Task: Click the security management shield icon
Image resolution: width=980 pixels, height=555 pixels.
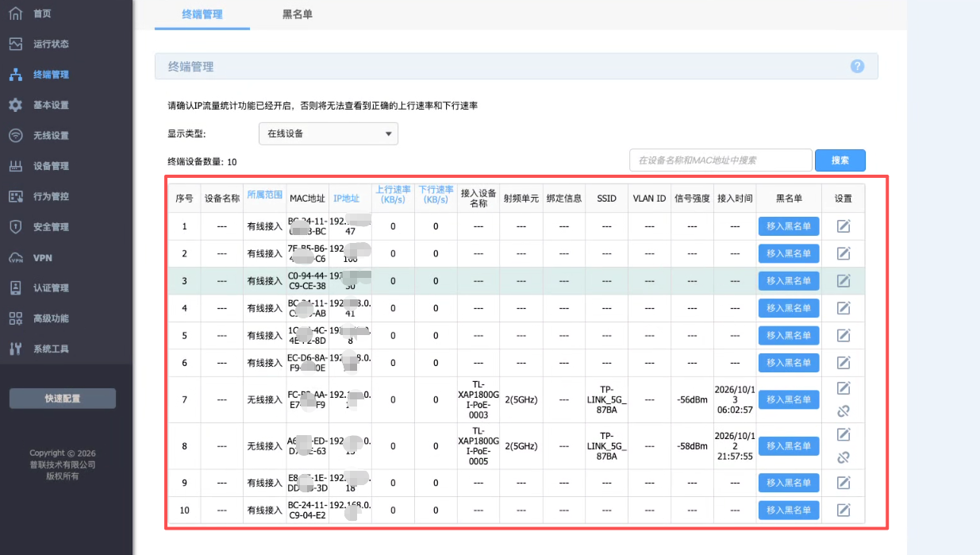Action: click(16, 227)
